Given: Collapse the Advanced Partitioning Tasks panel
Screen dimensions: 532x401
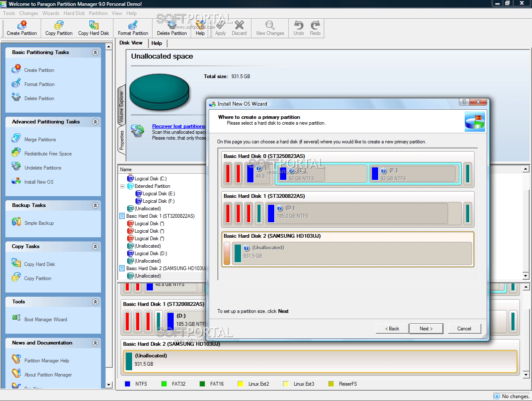Looking at the screenshot, I should [95, 122].
